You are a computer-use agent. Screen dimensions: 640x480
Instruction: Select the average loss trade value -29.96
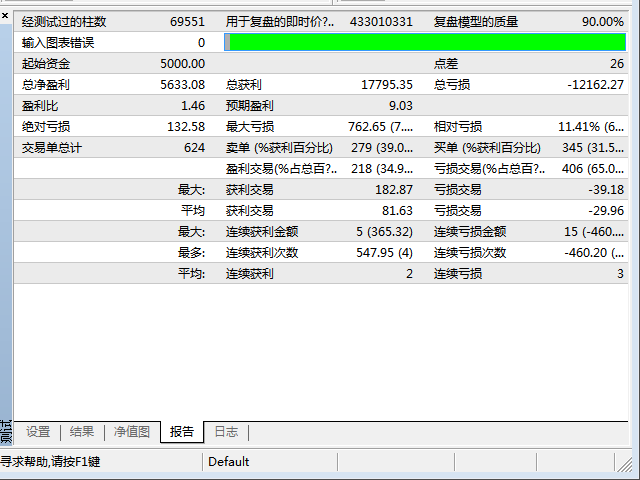pyautogui.click(x=606, y=211)
